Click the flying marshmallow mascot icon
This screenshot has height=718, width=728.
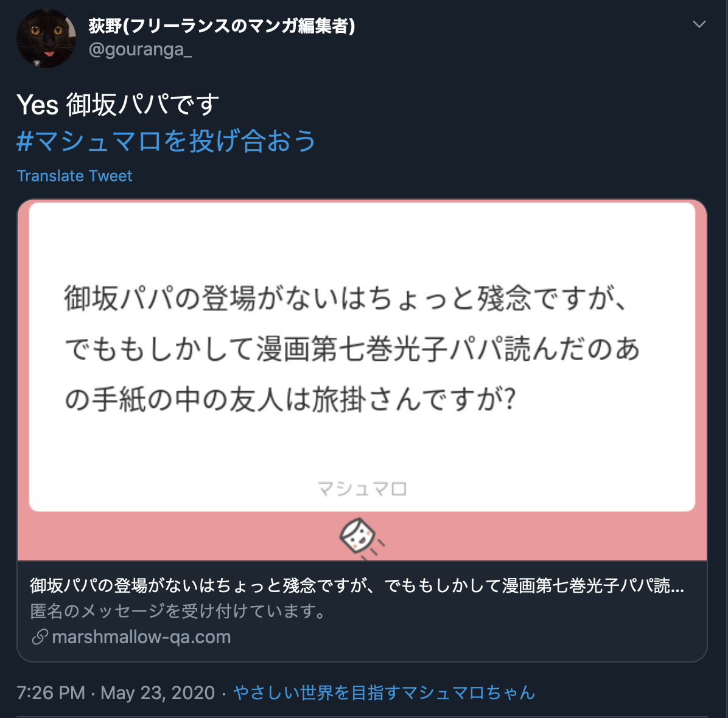pos(361,538)
